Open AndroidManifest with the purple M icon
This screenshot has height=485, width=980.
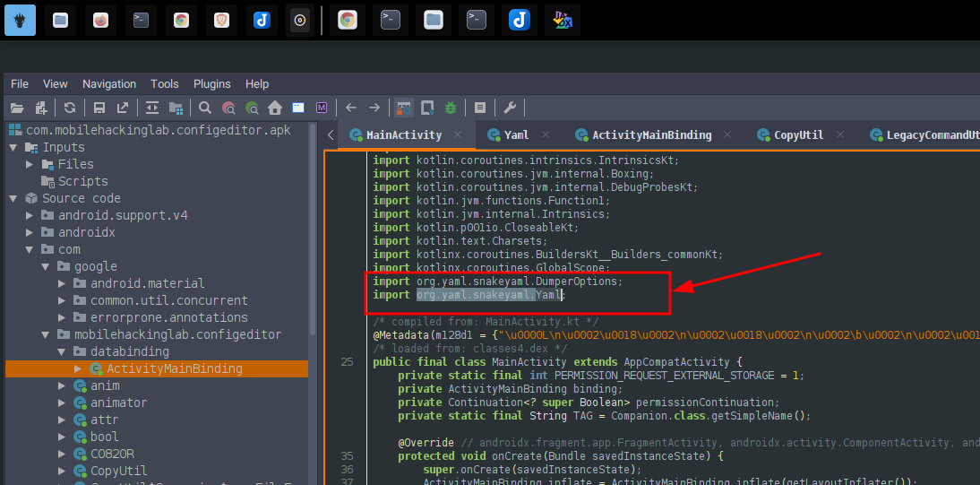pos(322,108)
